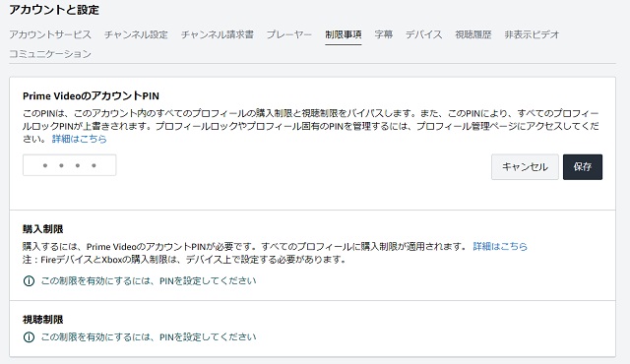Image resolution: width=630 pixels, height=364 pixels.
Task: Open 詳細はこちら link in PIN section
Action: pyautogui.click(x=80, y=140)
